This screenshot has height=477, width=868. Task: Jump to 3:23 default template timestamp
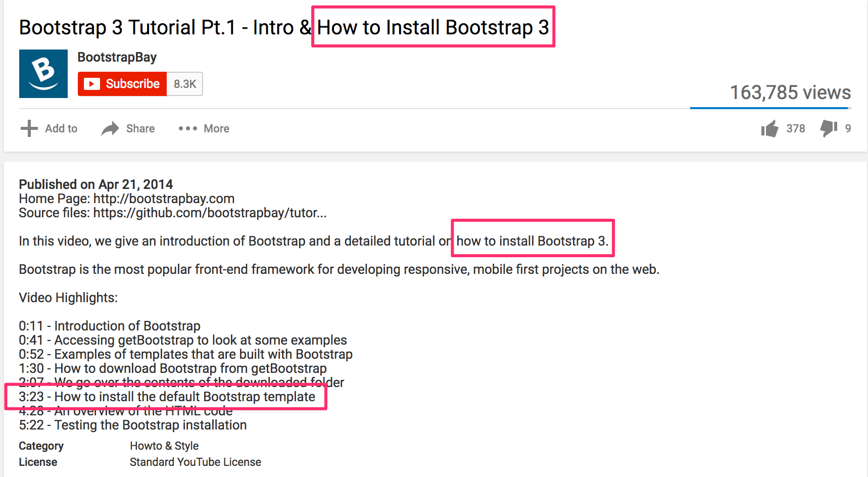(31, 397)
